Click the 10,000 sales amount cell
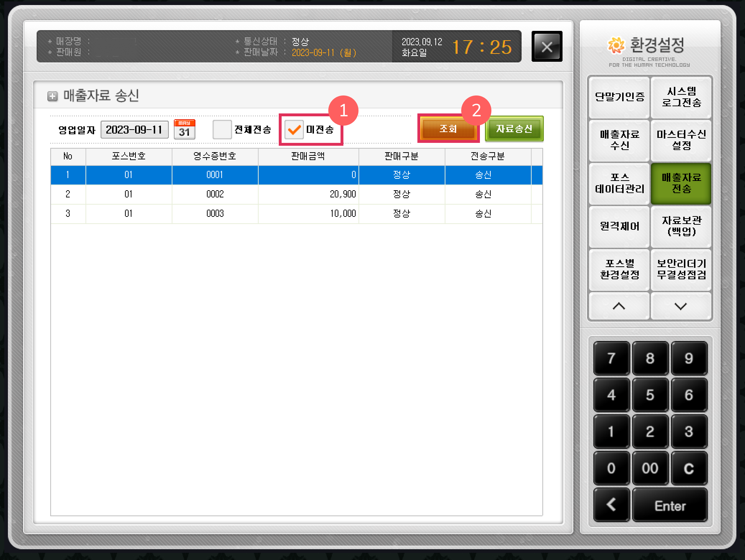 coord(308,214)
